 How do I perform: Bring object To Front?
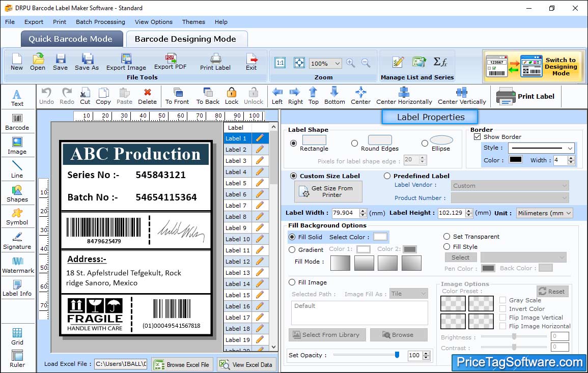point(177,96)
